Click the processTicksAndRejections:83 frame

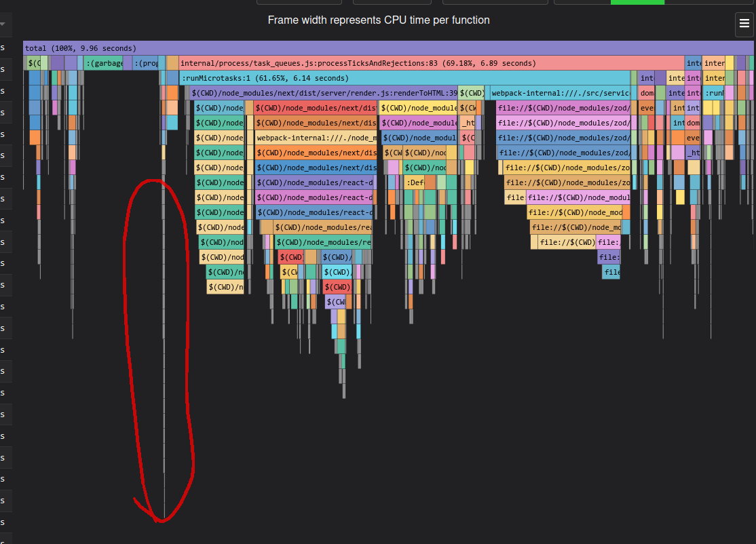coord(432,63)
